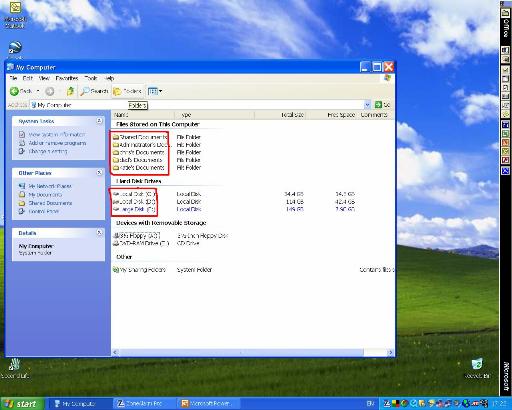Click the scrollbar right arrow
The image size is (512, 410).
click(x=390, y=352)
